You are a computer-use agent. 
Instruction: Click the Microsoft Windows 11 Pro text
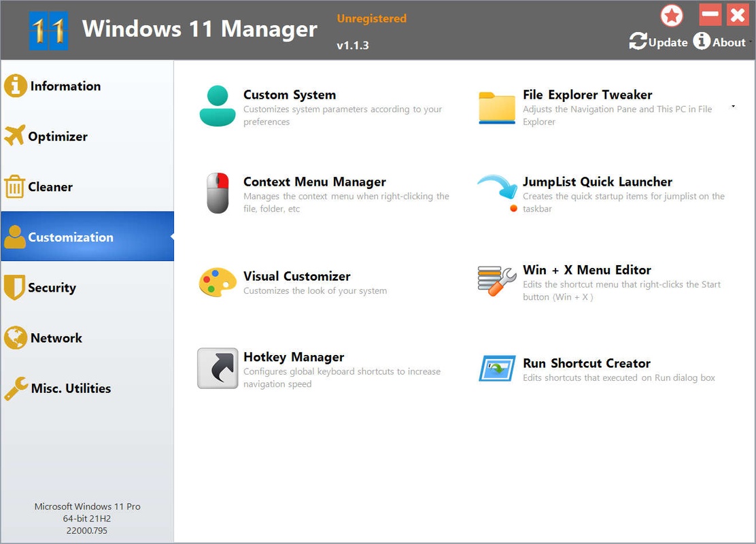pyautogui.click(x=87, y=507)
